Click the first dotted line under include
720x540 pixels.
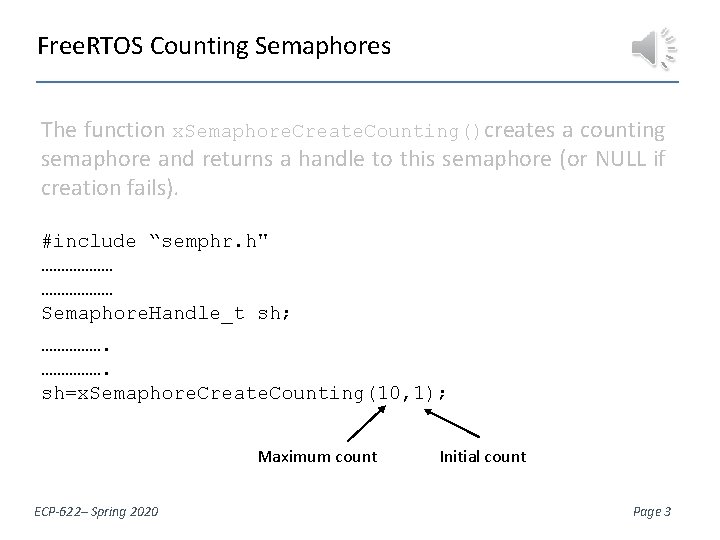pyautogui.click(x=77, y=269)
